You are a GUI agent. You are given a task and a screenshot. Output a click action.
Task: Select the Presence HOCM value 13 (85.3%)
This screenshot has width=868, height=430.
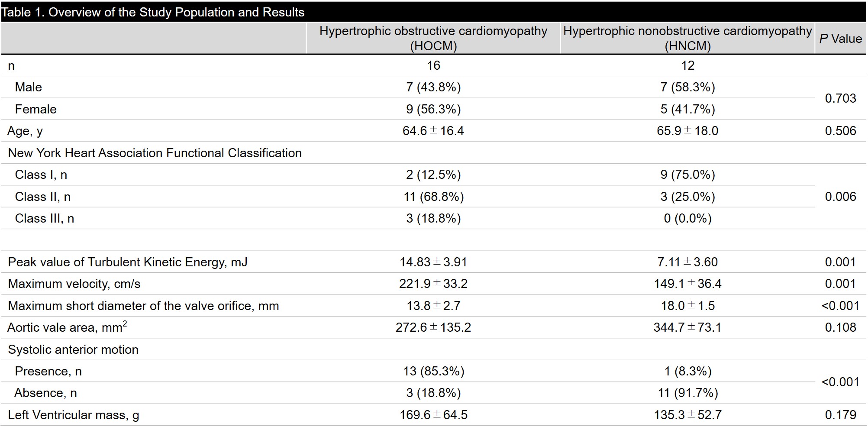tap(433, 371)
